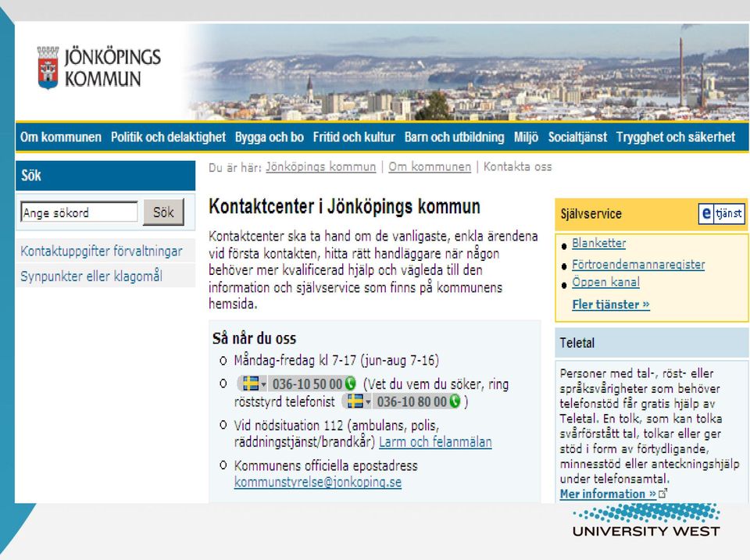Viewport: 750px width, 560px height.
Task: Open the Öppen kanal link
Action: pos(606,282)
